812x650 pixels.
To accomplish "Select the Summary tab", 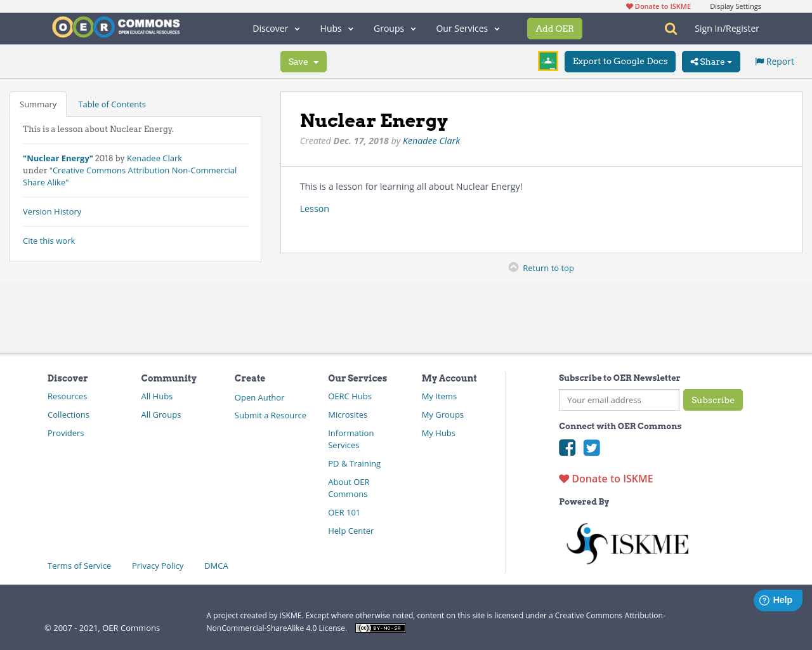I will point(37,103).
